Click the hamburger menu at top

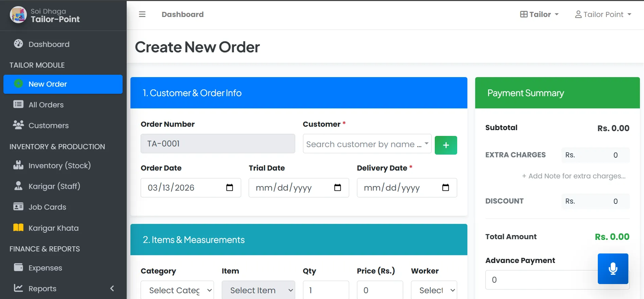pyautogui.click(x=142, y=14)
